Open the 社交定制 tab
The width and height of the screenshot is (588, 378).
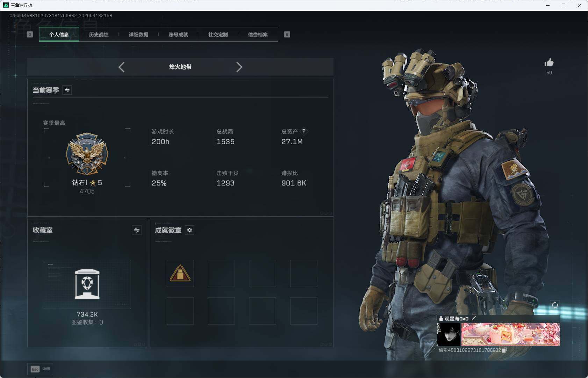click(218, 35)
